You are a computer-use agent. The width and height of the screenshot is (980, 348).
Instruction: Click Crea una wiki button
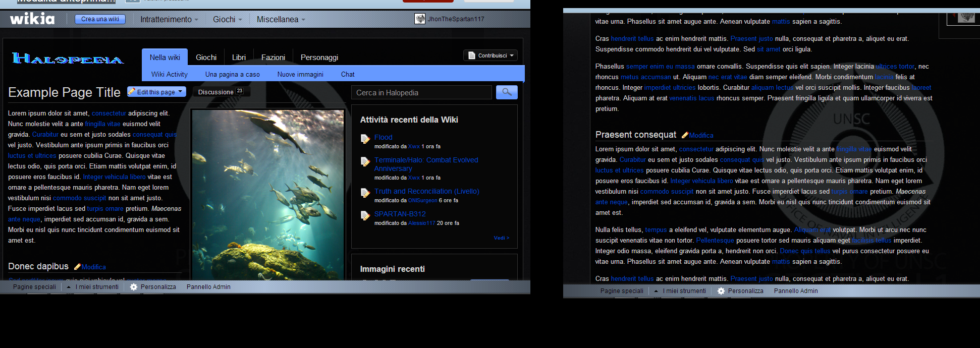coord(100,19)
